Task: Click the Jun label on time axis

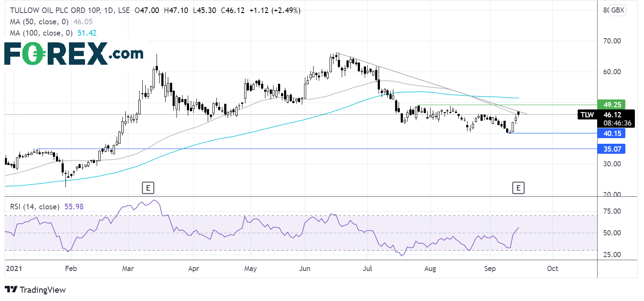Action: coord(305,268)
